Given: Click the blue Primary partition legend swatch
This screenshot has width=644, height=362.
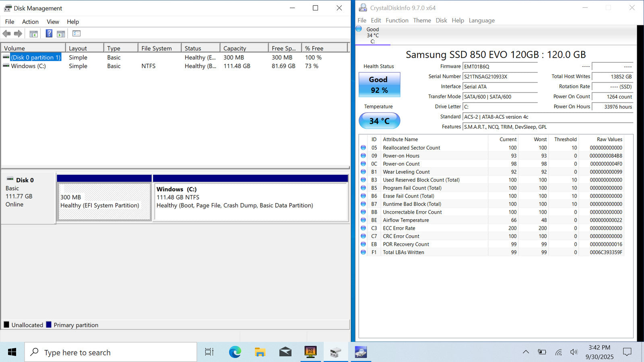Looking at the screenshot, I should click(49, 325).
